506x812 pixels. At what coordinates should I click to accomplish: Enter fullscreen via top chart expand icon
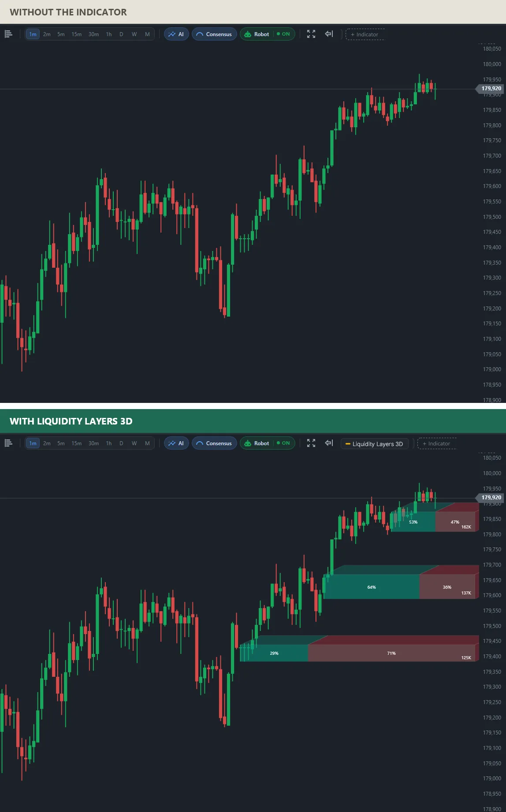coord(311,34)
